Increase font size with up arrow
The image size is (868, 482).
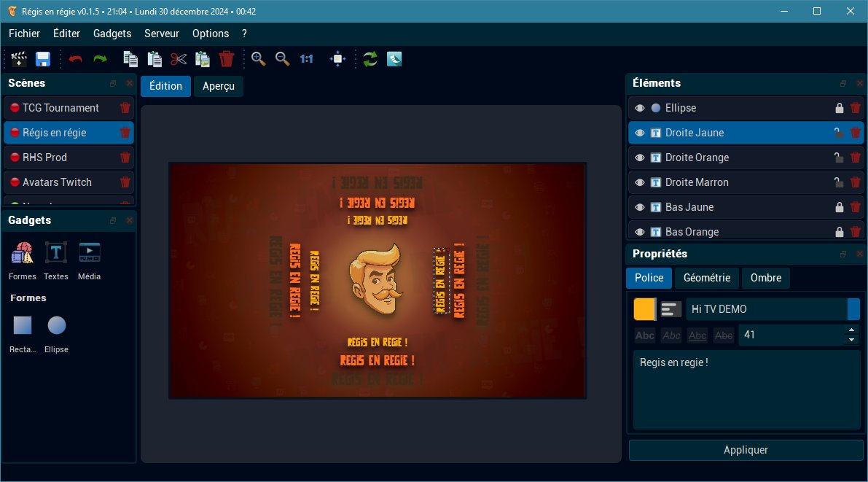coord(851,330)
